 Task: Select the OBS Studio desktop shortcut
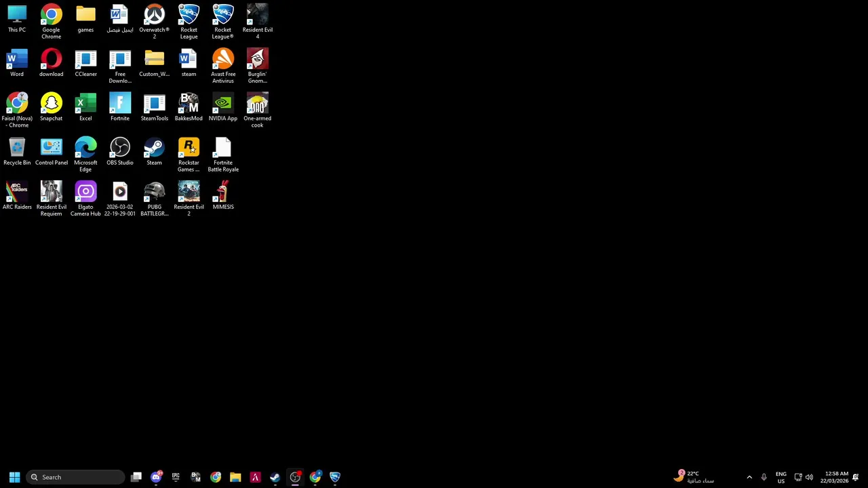point(120,152)
